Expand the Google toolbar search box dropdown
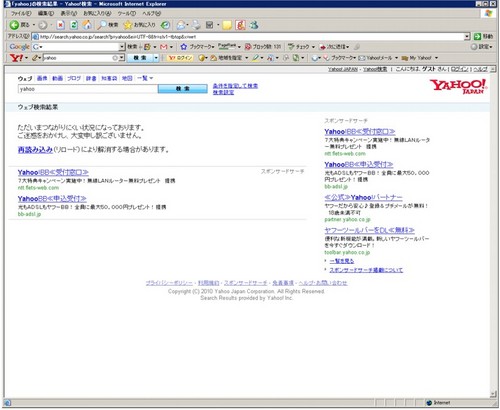The height and width of the screenshot is (410, 500). point(122,47)
